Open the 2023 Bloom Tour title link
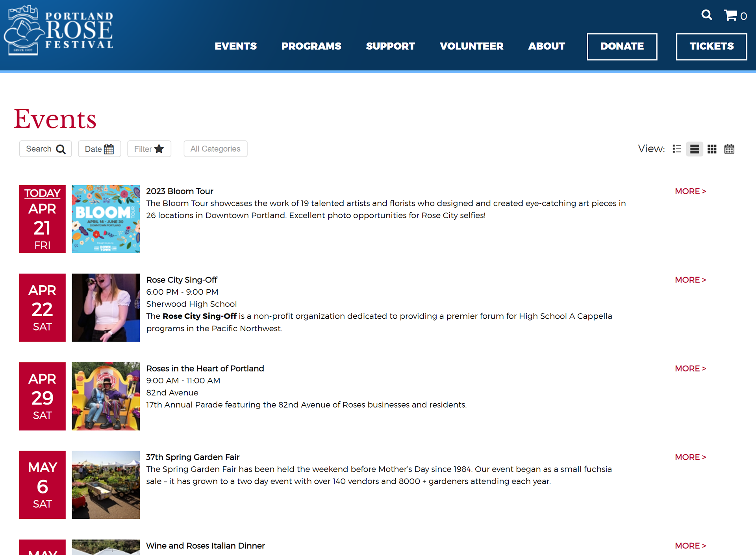The height and width of the screenshot is (555, 756). [x=180, y=191]
